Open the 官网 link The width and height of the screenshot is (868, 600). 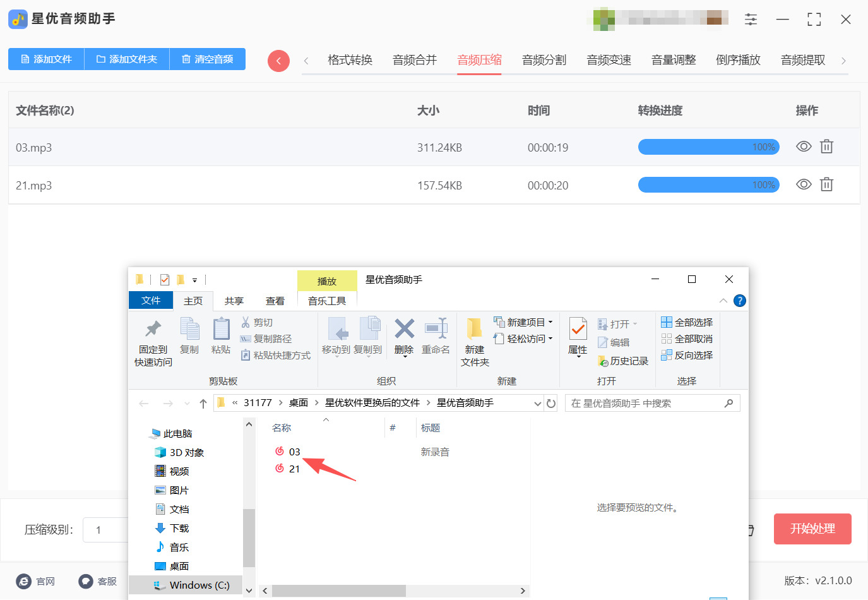click(x=36, y=581)
